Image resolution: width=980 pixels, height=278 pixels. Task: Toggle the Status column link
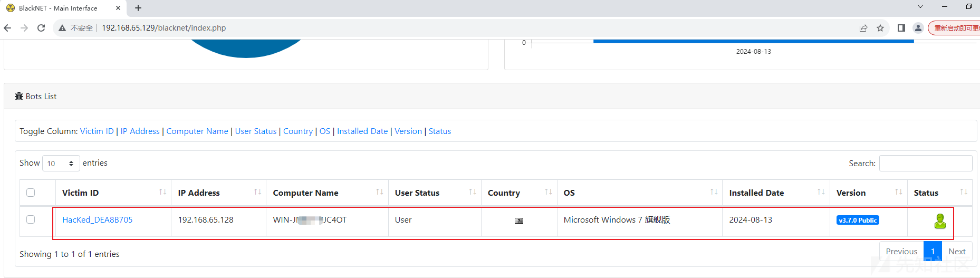(440, 131)
